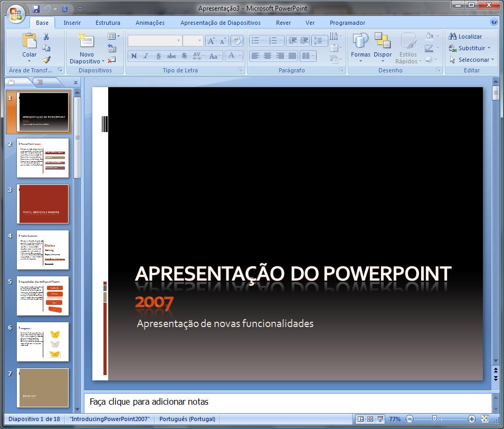
Task: Open the Animações tab
Action: coord(150,23)
